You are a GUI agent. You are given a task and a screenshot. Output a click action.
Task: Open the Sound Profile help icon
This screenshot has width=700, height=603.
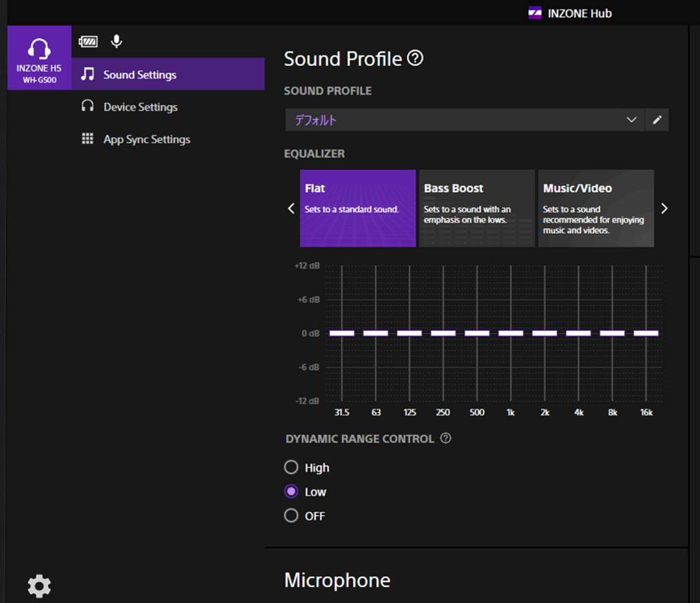(415, 59)
